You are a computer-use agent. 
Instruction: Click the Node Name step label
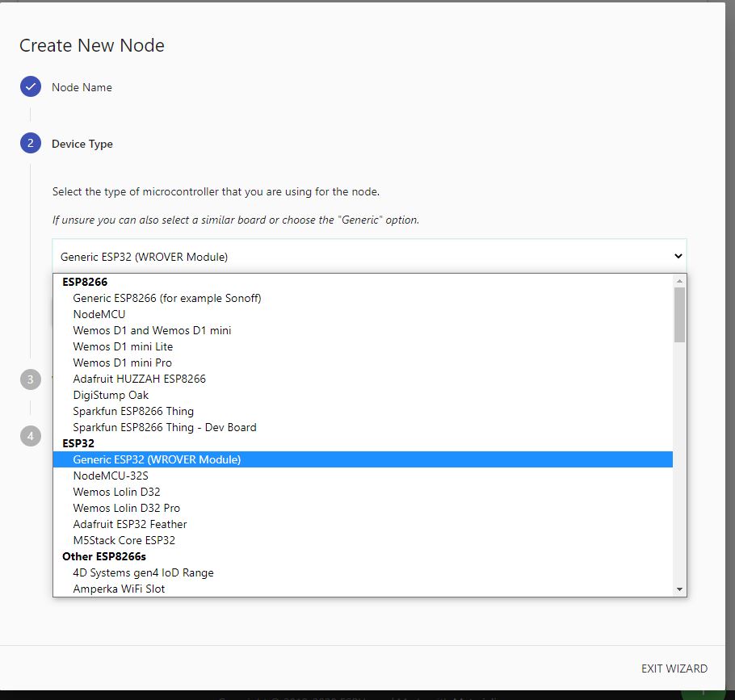coord(82,87)
